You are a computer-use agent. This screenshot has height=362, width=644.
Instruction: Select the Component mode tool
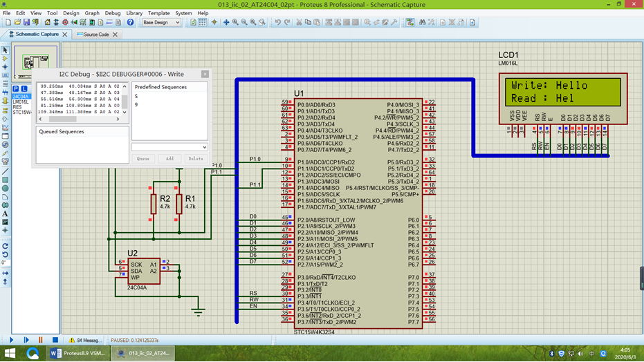click(5, 59)
